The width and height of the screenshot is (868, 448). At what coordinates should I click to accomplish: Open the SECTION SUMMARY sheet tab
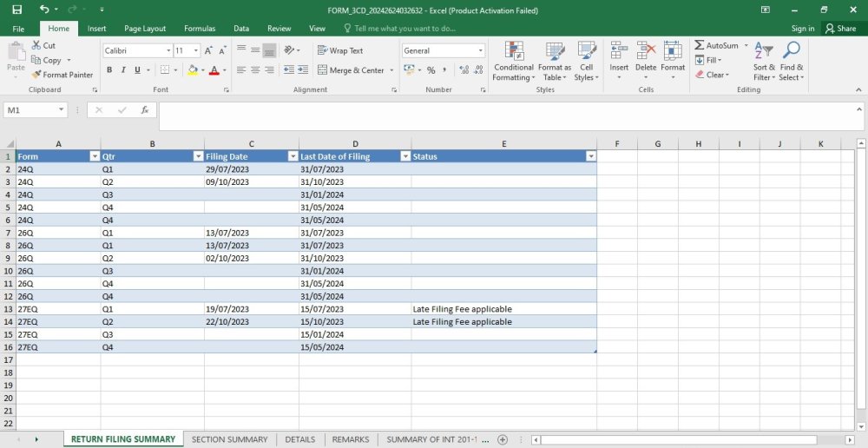[229, 439]
